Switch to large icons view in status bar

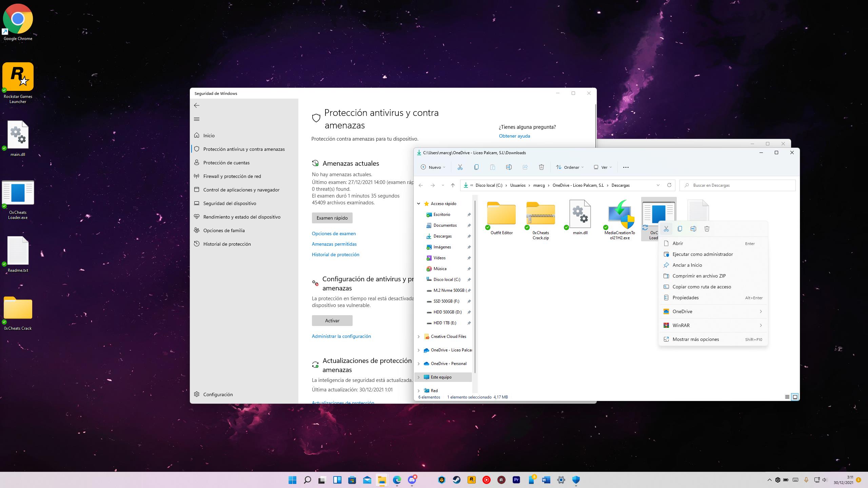point(795,397)
